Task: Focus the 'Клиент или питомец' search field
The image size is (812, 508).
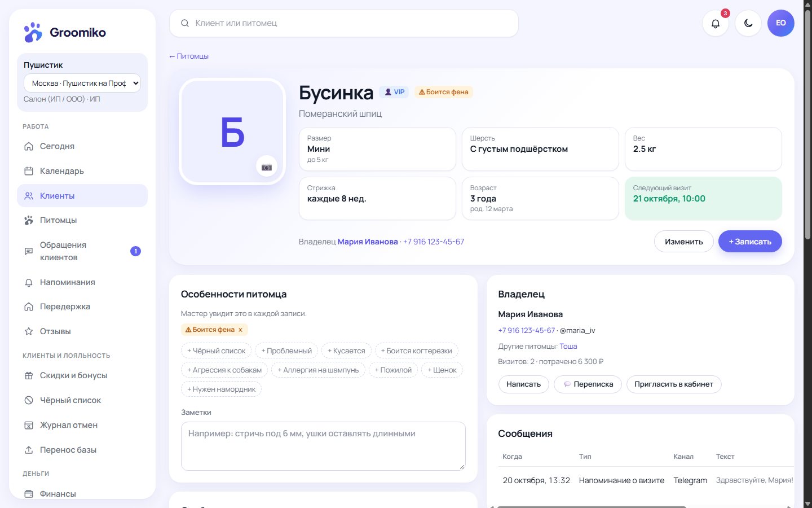Action: pyautogui.click(x=344, y=23)
